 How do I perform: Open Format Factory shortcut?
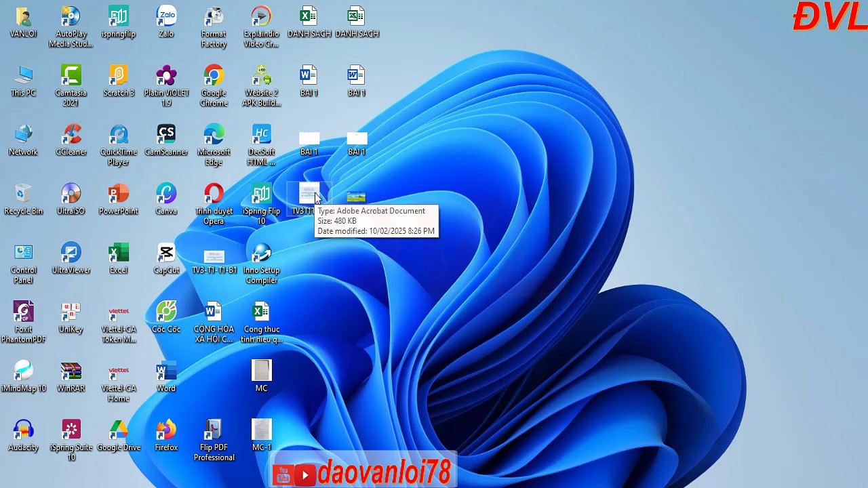click(214, 17)
